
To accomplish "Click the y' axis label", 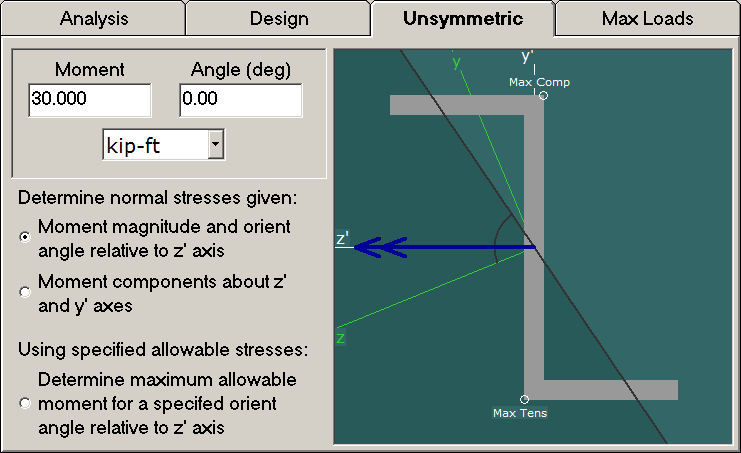I will (527, 57).
